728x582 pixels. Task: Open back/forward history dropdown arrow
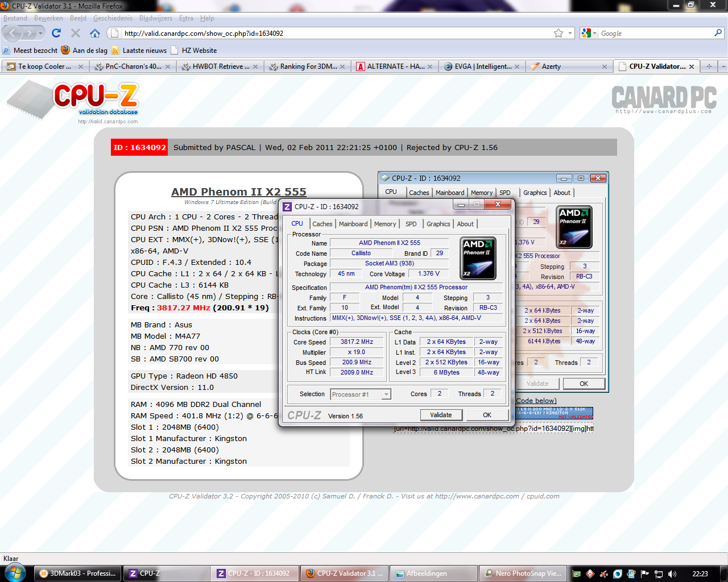[x=40, y=33]
